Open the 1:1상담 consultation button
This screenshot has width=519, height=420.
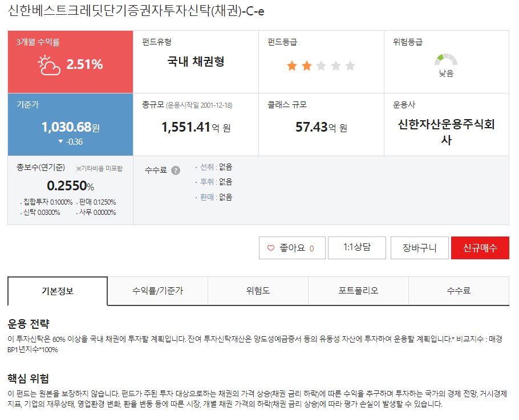click(357, 248)
